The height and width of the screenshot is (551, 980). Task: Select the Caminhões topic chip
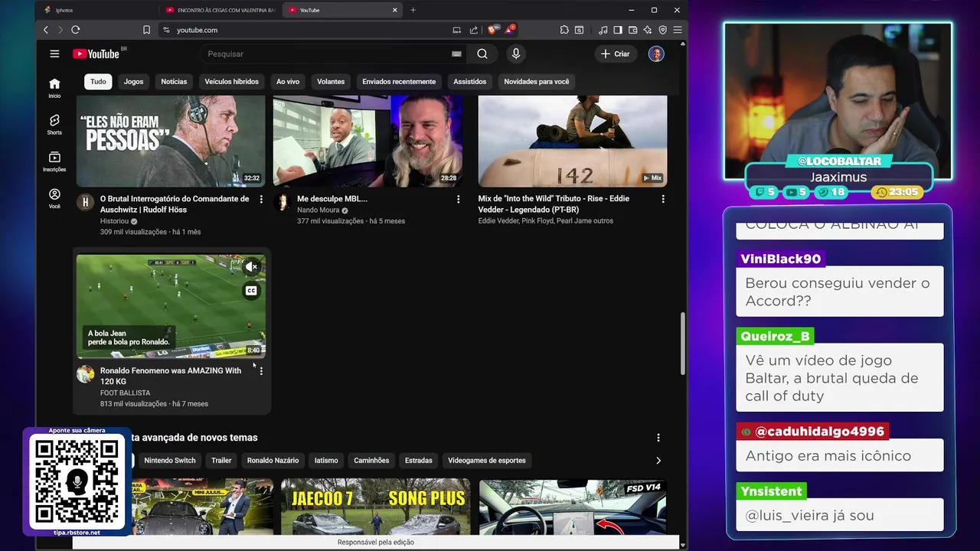point(371,461)
